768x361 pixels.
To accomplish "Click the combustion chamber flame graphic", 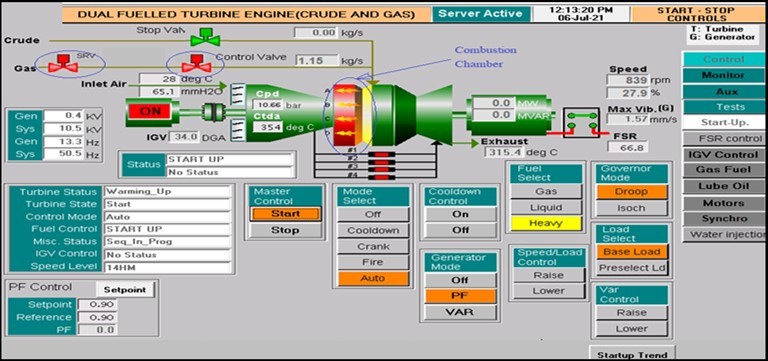I will click(348, 113).
